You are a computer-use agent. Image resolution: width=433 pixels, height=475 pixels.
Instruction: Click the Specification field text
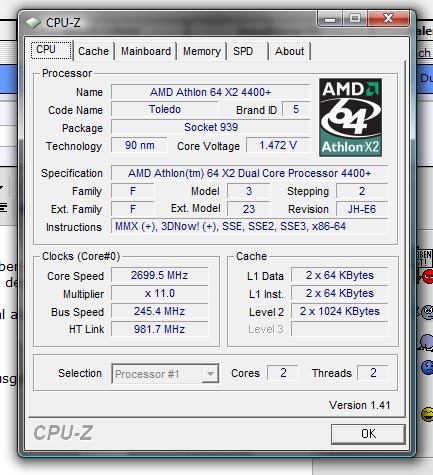pyautogui.click(x=249, y=173)
